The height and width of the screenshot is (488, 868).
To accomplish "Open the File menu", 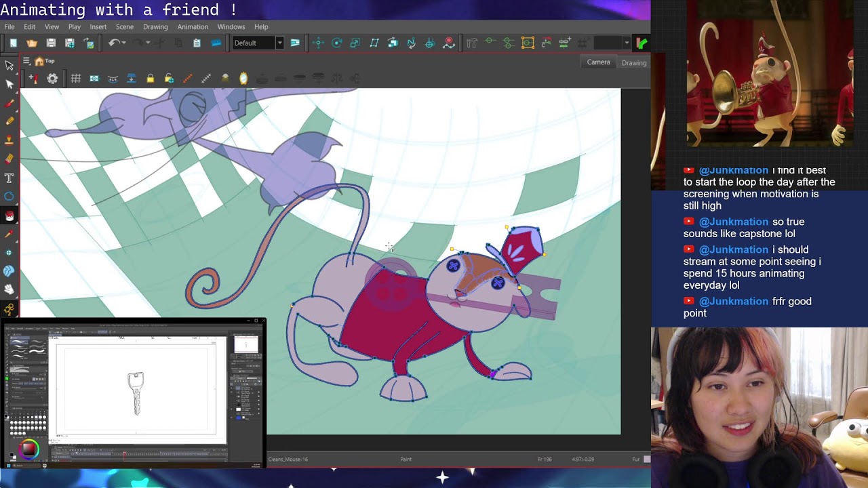I will pyautogui.click(x=9, y=26).
